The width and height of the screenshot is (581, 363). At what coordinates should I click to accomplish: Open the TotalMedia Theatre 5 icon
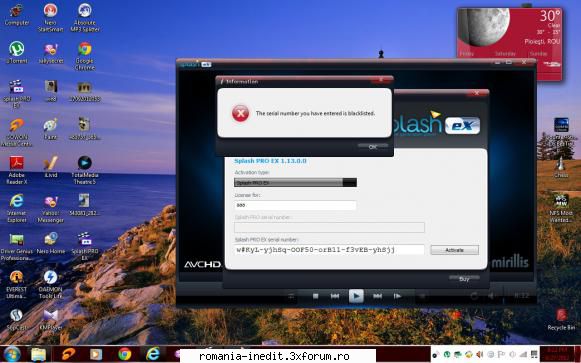(85, 170)
